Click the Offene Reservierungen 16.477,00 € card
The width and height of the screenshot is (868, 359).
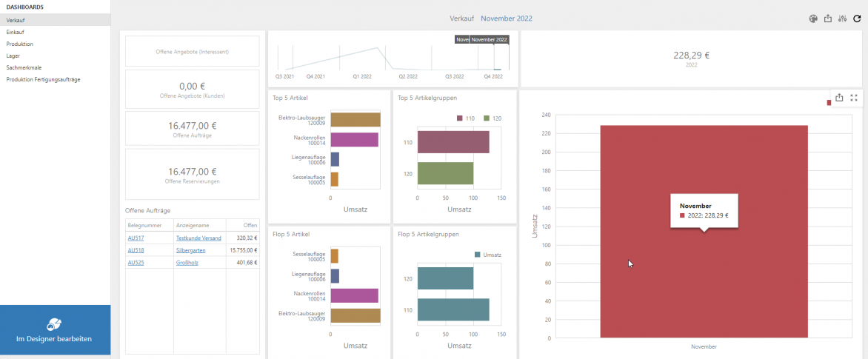pos(192,174)
